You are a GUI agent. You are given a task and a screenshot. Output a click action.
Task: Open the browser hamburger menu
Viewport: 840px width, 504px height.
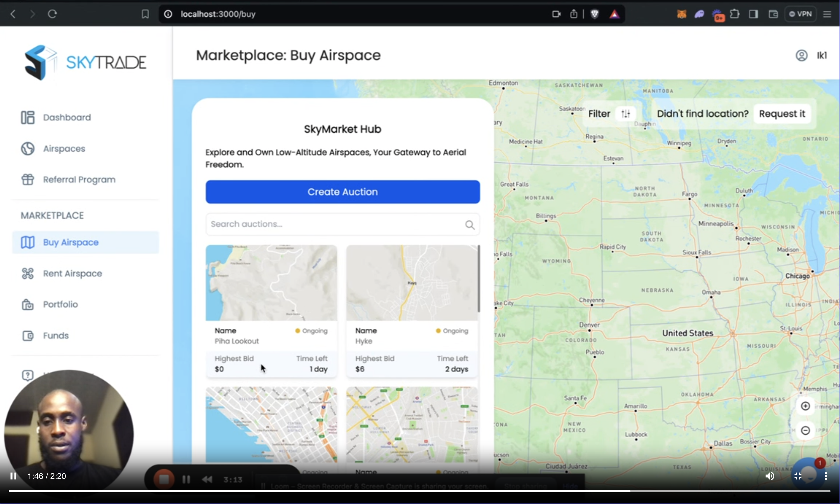[827, 14]
